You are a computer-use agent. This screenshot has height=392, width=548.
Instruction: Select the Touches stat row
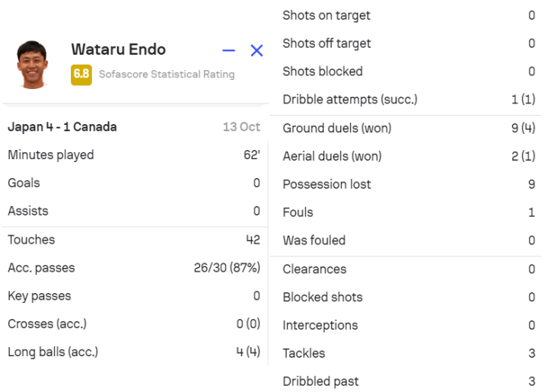pos(133,240)
